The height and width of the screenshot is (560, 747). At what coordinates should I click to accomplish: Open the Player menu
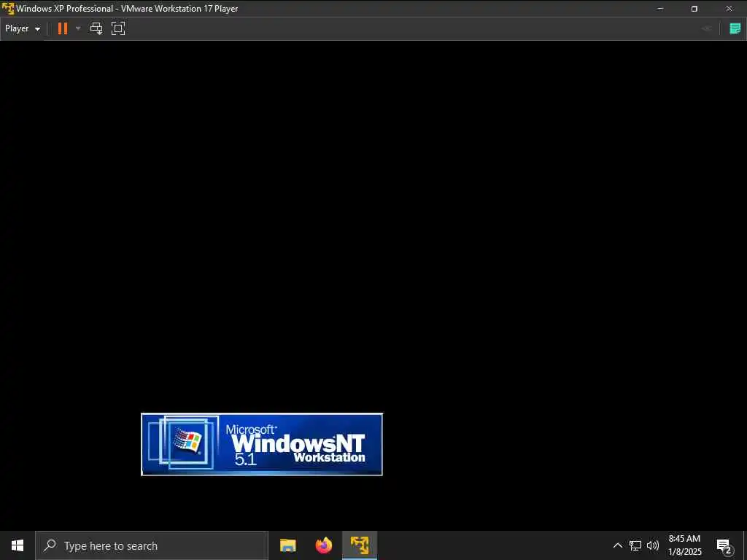[23, 28]
